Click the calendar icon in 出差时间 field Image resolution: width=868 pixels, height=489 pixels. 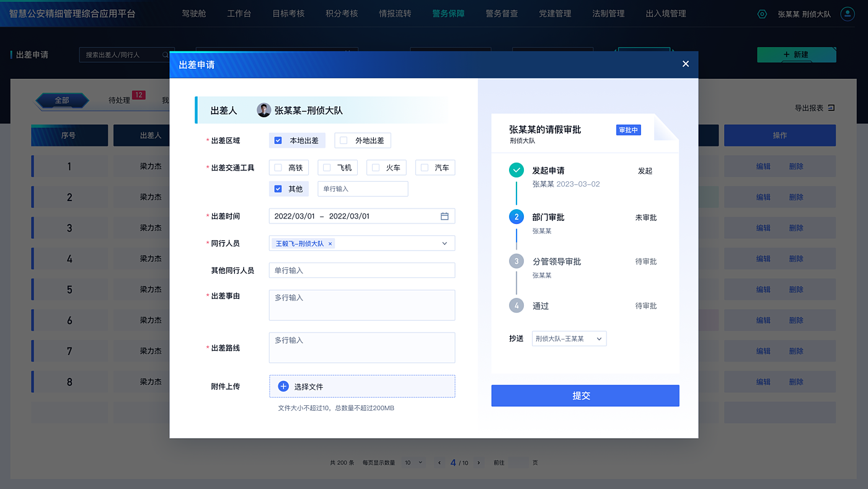click(445, 216)
